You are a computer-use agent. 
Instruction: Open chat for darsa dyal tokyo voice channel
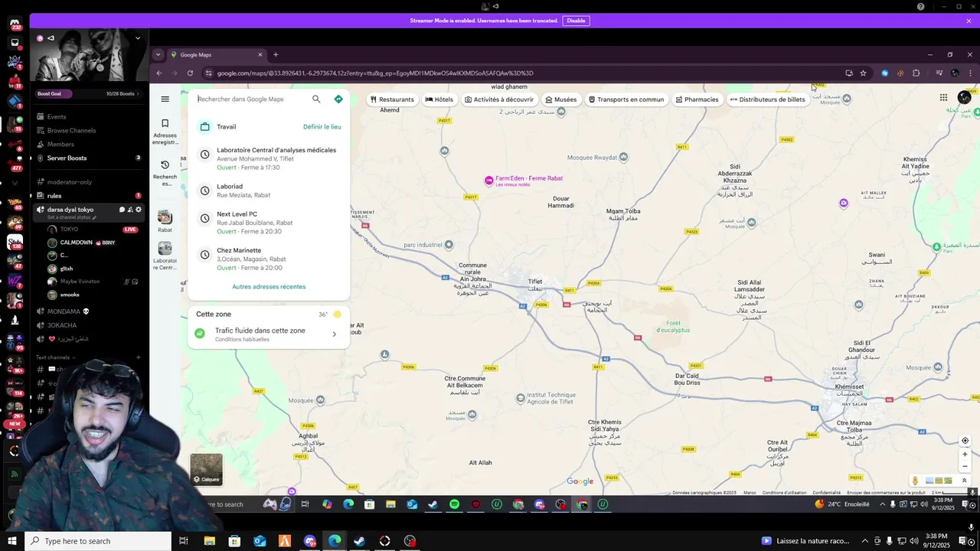[x=122, y=210]
